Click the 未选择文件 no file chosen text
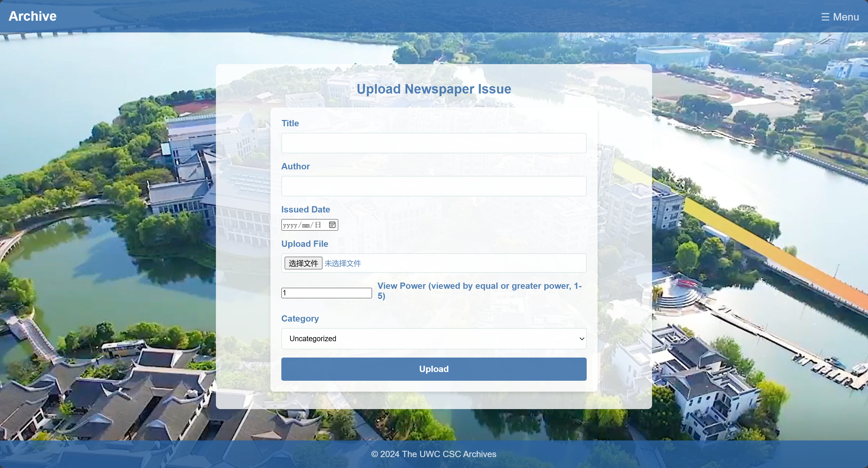This screenshot has height=468, width=868. [343, 263]
